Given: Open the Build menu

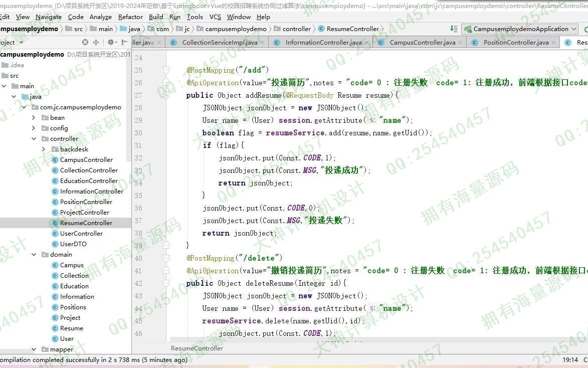Looking at the screenshot, I should pyautogui.click(x=156, y=17).
